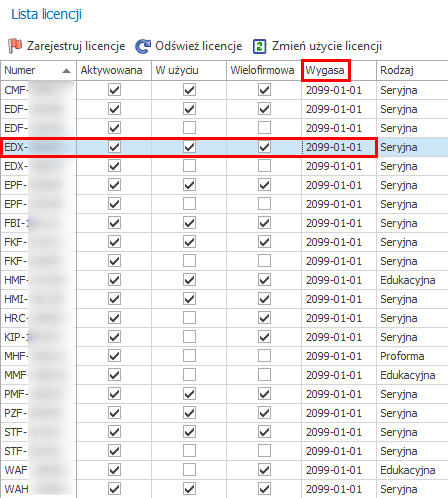Click the Odśwież licencje button label
Viewport: 448px width, 498px height.
pyautogui.click(x=199, y=46)
